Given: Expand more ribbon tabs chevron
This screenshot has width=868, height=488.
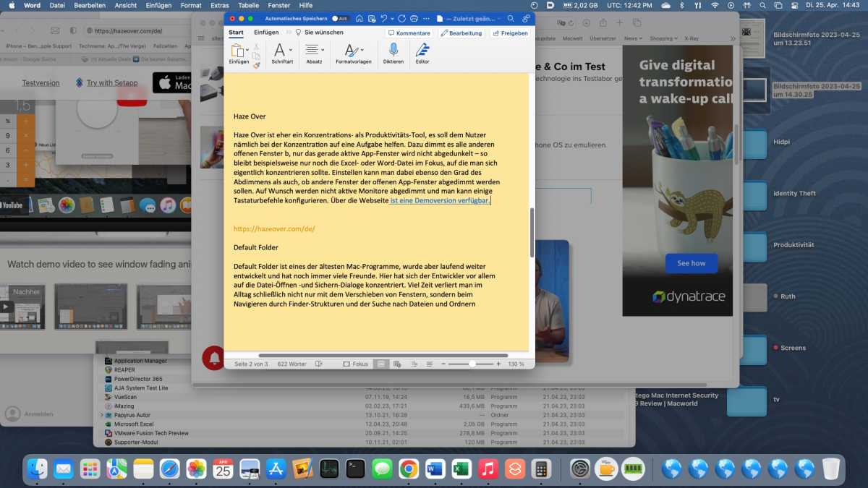Looking at the screenshot, I should 289,33.
